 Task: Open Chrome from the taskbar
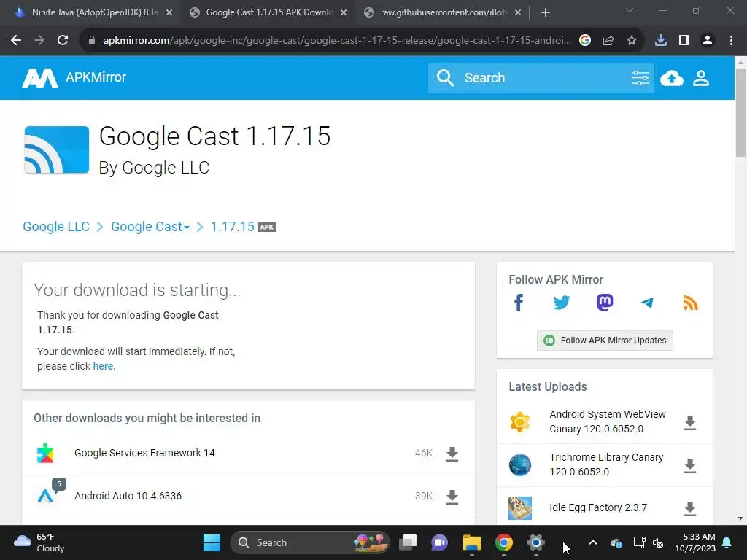(503, 542)
